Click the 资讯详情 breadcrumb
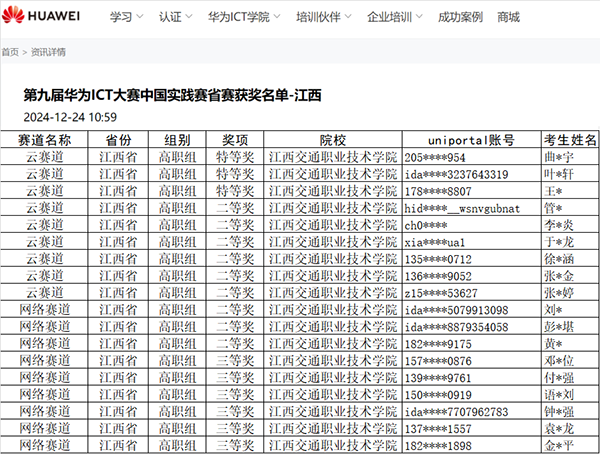The width and height of the screenshot is (600, 454). [x=48, y=52]
